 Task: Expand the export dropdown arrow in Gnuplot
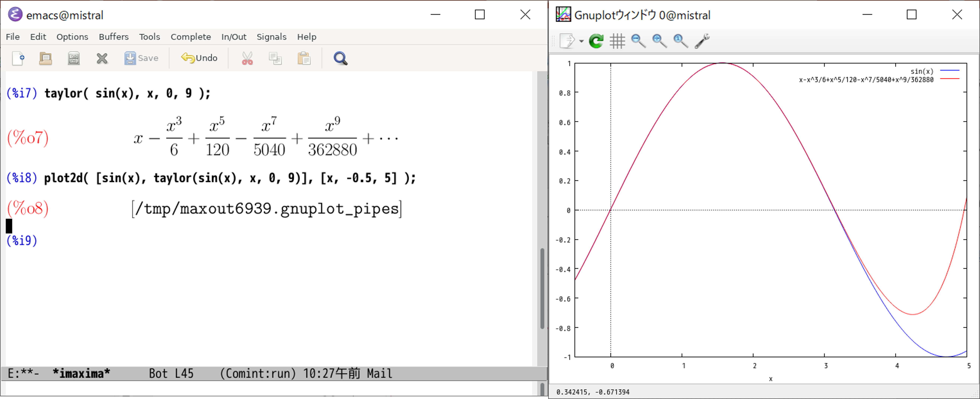tap(581, 41)
